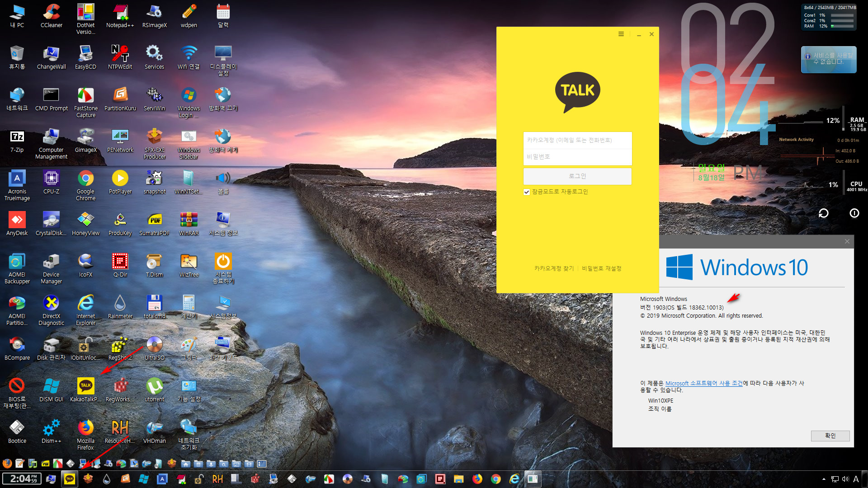Toggle 잠금모드로 자동로그인 checkbox
Viewport: 868px width, 488px height.
[x=527, y=192]
